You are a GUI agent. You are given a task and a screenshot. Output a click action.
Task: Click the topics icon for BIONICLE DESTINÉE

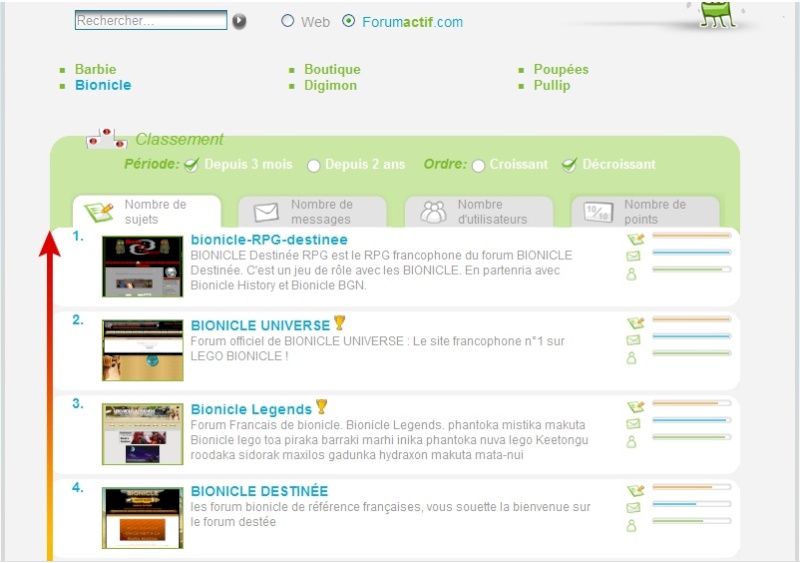point(635,491)
